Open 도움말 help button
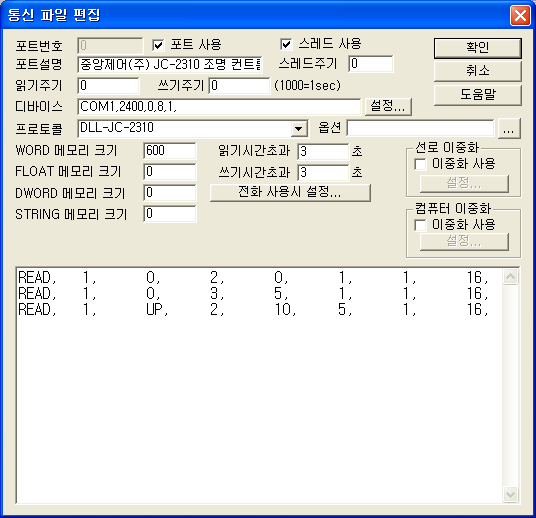Image resolution: width=536 pixels, height=518 pixels. click(x=478, y=95)
